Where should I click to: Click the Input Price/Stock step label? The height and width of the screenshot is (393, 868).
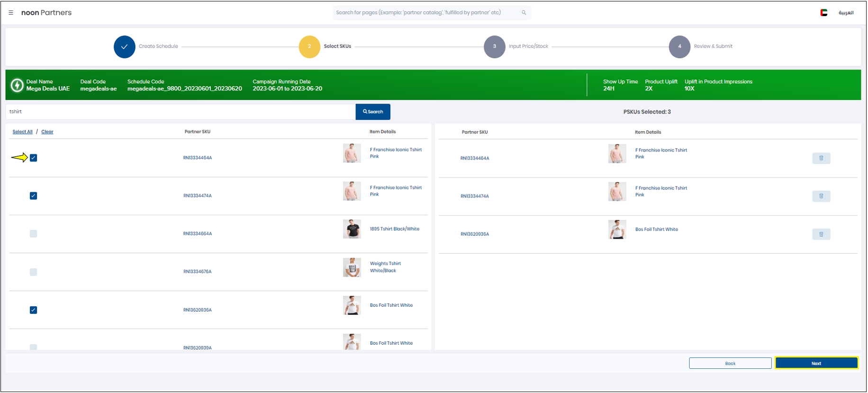(x=528, y=46)
